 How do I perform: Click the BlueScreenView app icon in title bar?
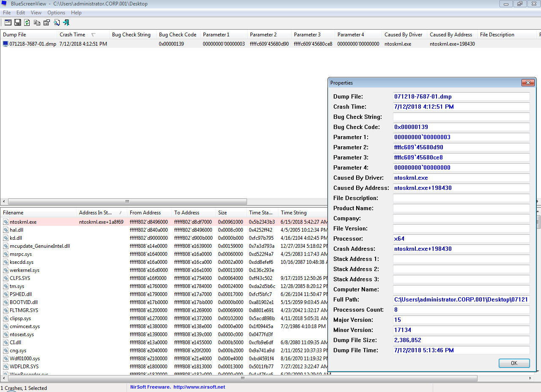[4, 4]
